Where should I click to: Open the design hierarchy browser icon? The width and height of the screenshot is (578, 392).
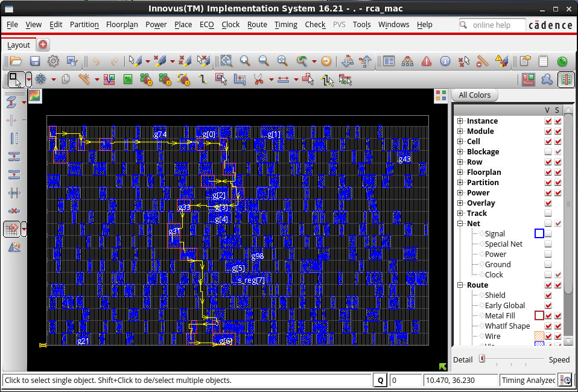(407, 61)
